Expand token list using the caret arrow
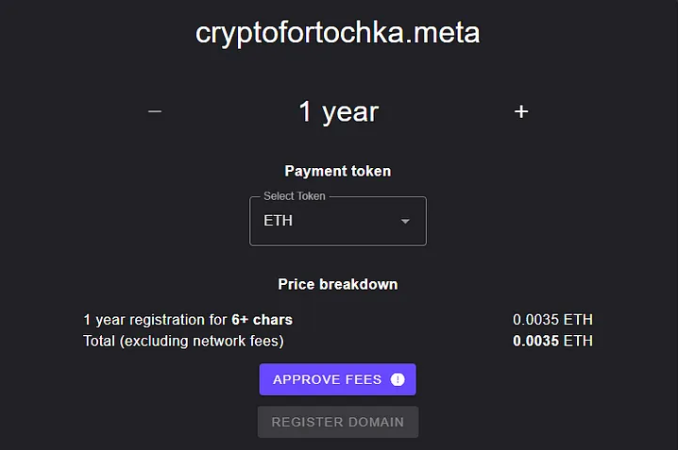This screenshot has height=450, width=678. (x=405, y=221)
